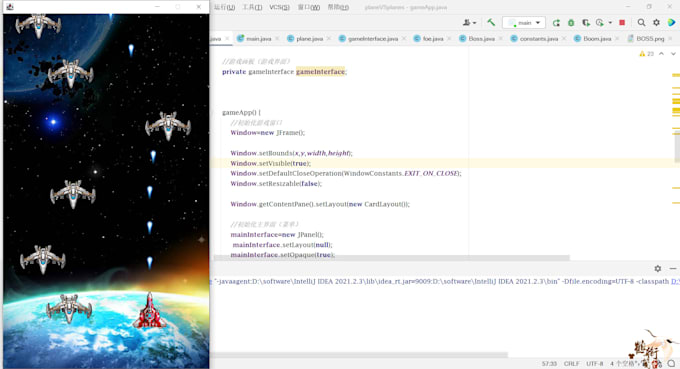Switch to the Boom.java tab
Viewport: 680px width, 369px height.
pyautogui.click(x=597, y=39)
